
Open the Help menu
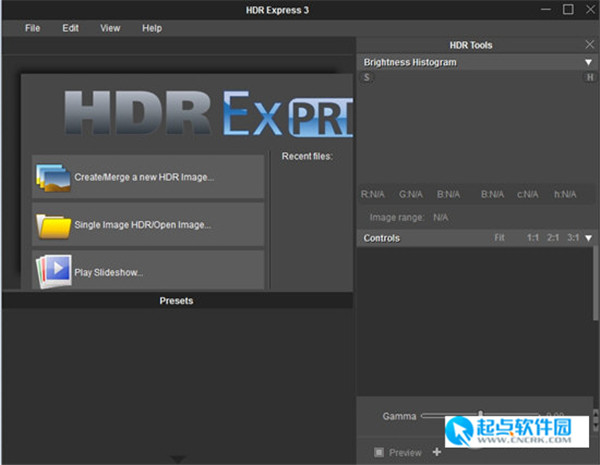152,28
